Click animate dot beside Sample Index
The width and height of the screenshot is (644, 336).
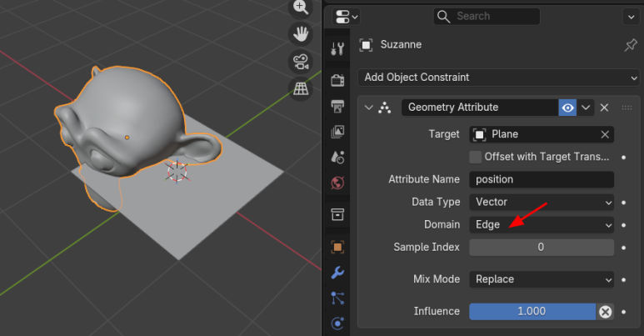(x=624, y=248)
